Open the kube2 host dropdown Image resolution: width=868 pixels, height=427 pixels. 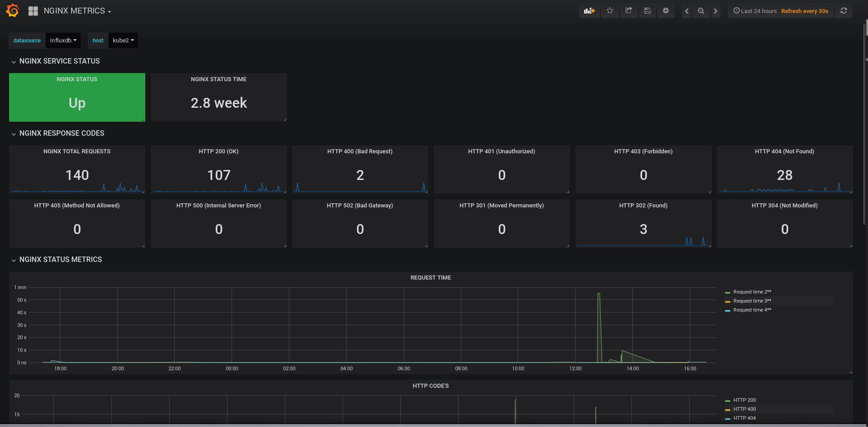pos(123,40)
